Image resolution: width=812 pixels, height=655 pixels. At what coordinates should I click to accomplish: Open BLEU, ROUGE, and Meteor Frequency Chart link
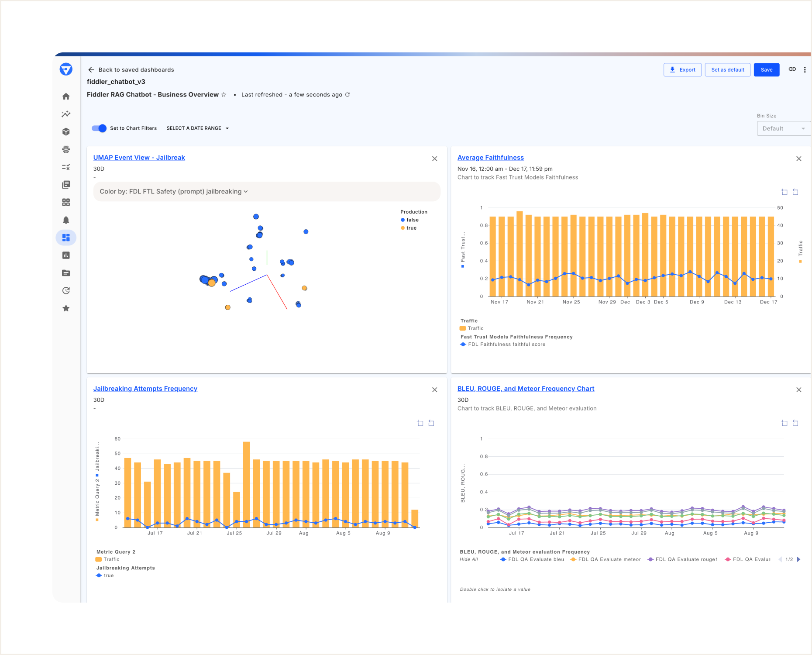[526, 389]
